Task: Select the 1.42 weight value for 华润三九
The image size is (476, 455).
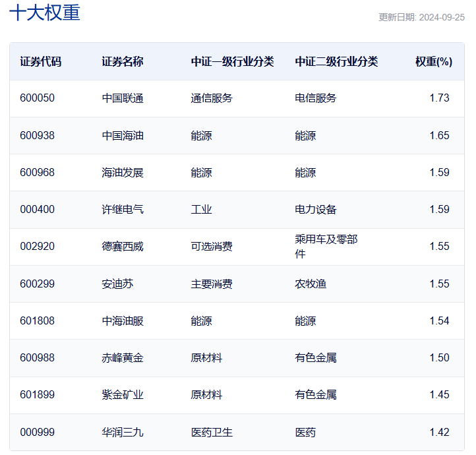Action: [439, 432]
